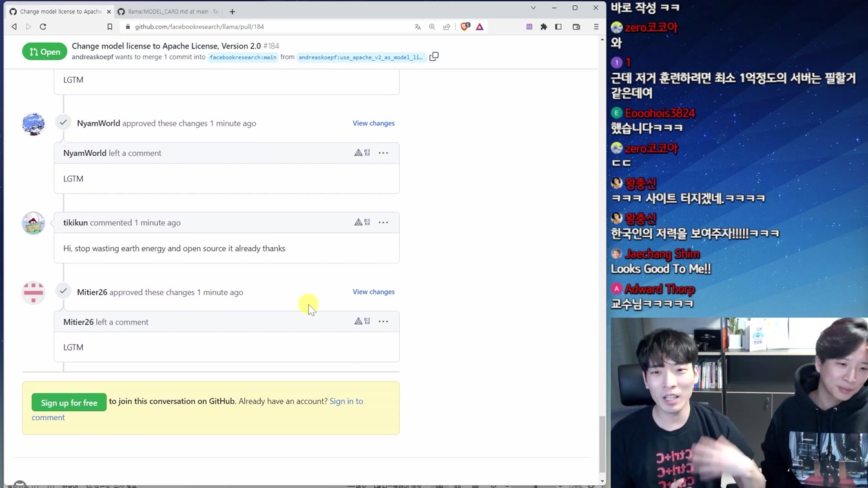Open the Brave Shields lion icon
Screen dimensions: 868x488
(465, 26)
